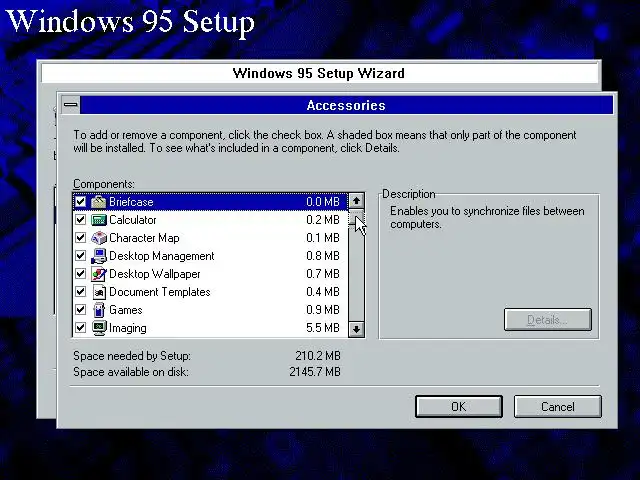Select the Document Templates row label
Screen dimensions: 640x480
160,292
